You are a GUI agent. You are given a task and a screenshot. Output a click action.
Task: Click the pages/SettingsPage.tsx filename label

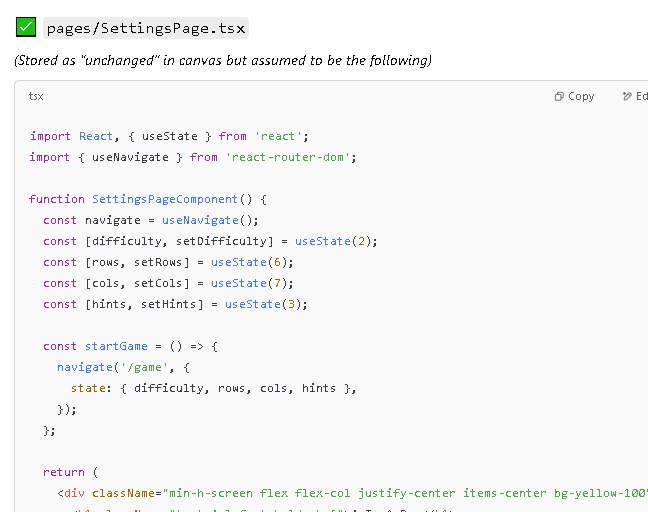(x=146, y=28)
